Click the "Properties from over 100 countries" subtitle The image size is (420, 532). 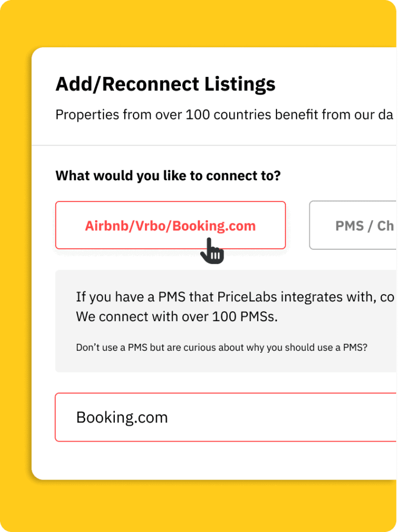click(x=224, y=114)
